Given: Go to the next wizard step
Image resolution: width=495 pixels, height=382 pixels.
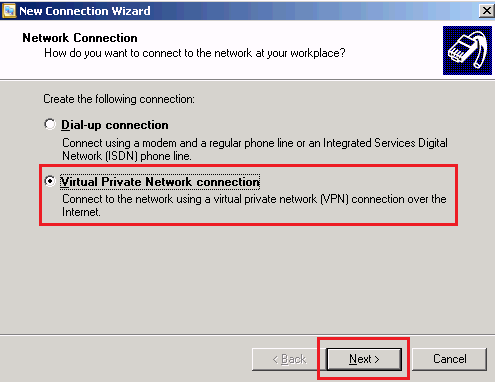Looking at the screenshot, I should (364, 359).
